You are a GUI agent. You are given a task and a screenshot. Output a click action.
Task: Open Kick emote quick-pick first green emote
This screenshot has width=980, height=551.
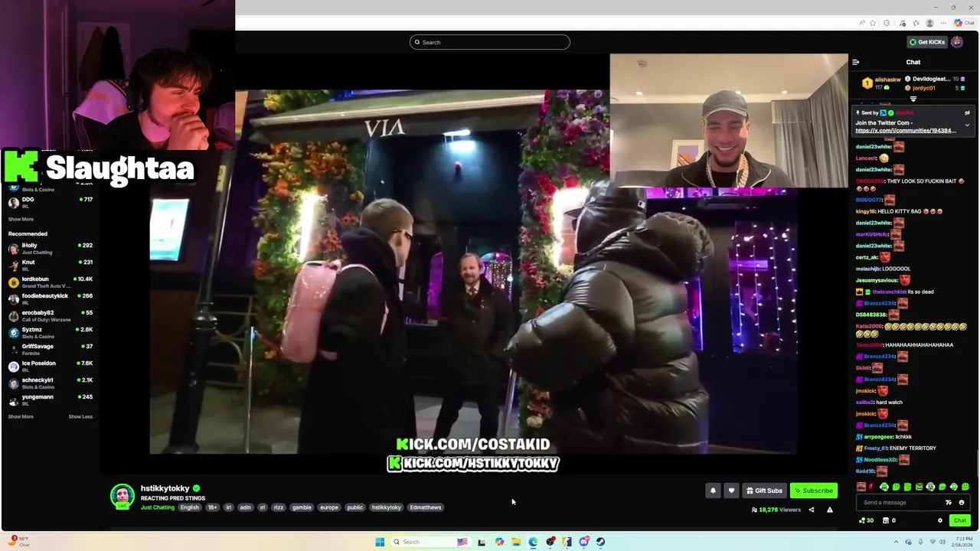[884, 487]
